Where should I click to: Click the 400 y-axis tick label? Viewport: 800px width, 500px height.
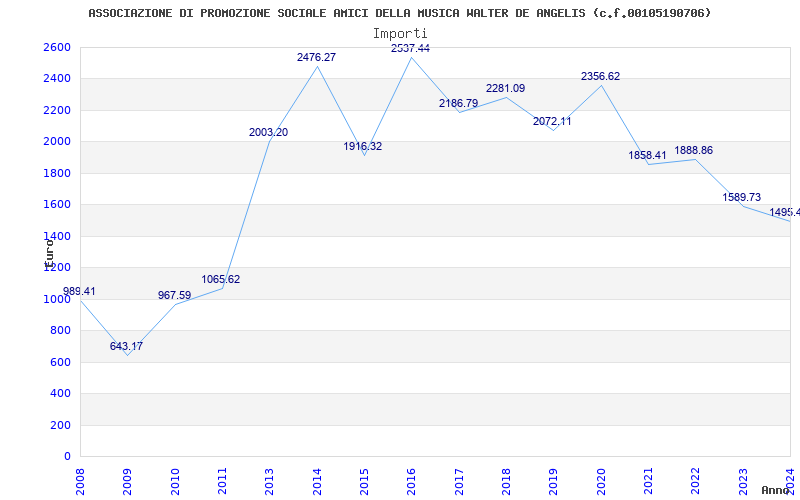pos(60,394)
